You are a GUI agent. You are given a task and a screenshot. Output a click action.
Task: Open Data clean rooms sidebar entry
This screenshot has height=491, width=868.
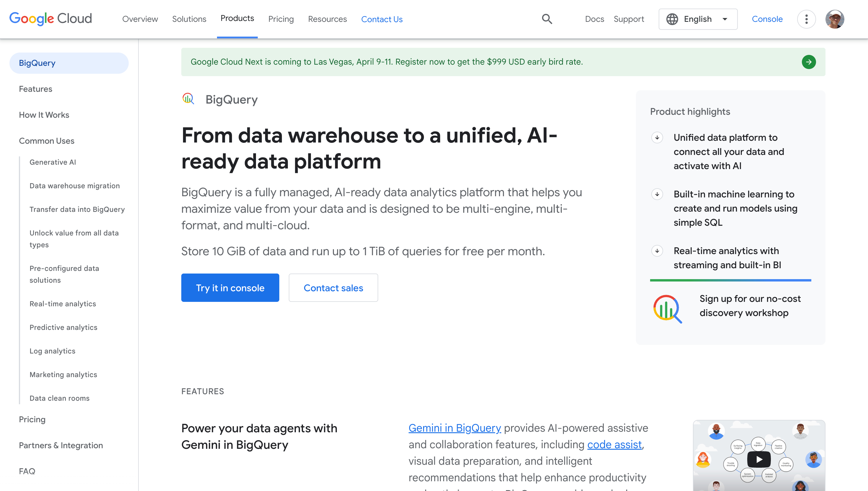(x=59, y=398)
